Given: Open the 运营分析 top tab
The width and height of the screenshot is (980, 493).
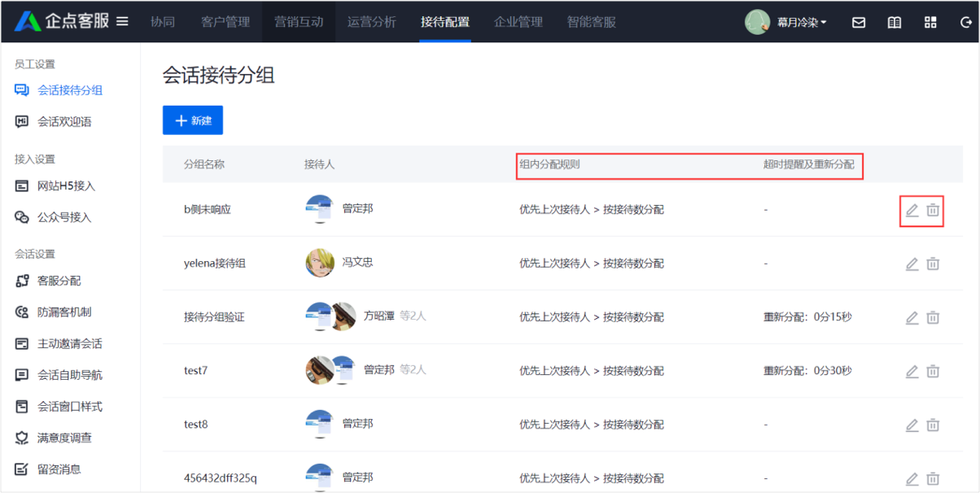Looking at the screenshot, I should point(372,22).
